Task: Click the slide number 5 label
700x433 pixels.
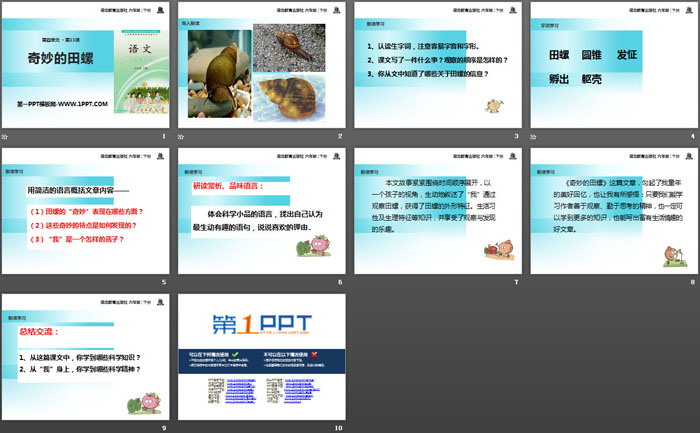Action: click(x=164, y=282)
